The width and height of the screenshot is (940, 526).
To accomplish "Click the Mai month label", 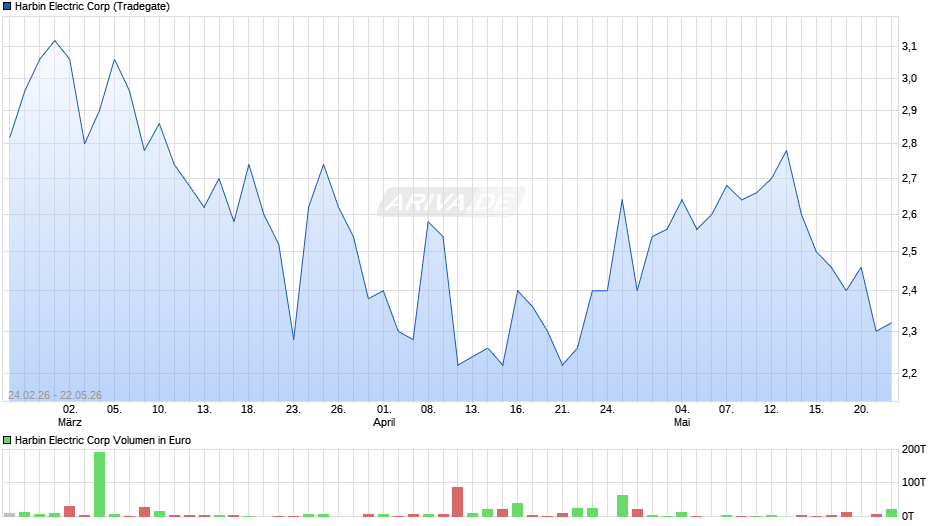I will (682, 422).
